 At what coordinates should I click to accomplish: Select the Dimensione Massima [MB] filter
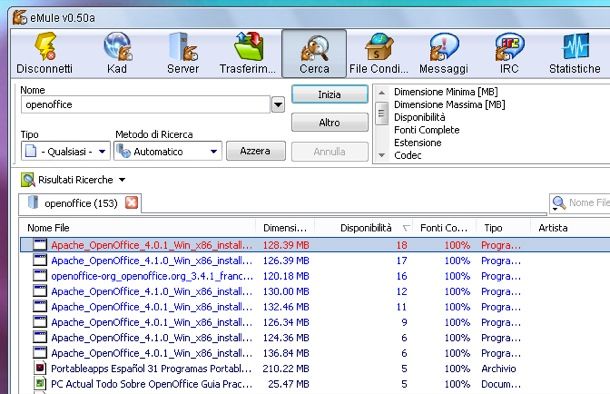point(449,105)
